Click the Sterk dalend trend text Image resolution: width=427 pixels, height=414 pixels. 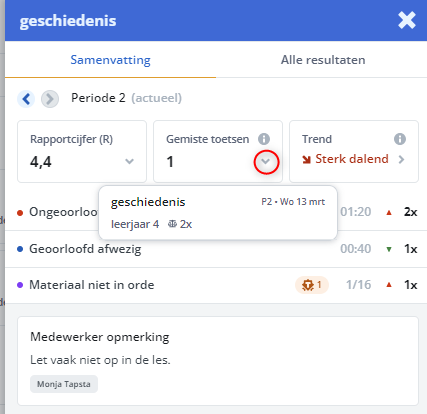click(x=352, y=159)
